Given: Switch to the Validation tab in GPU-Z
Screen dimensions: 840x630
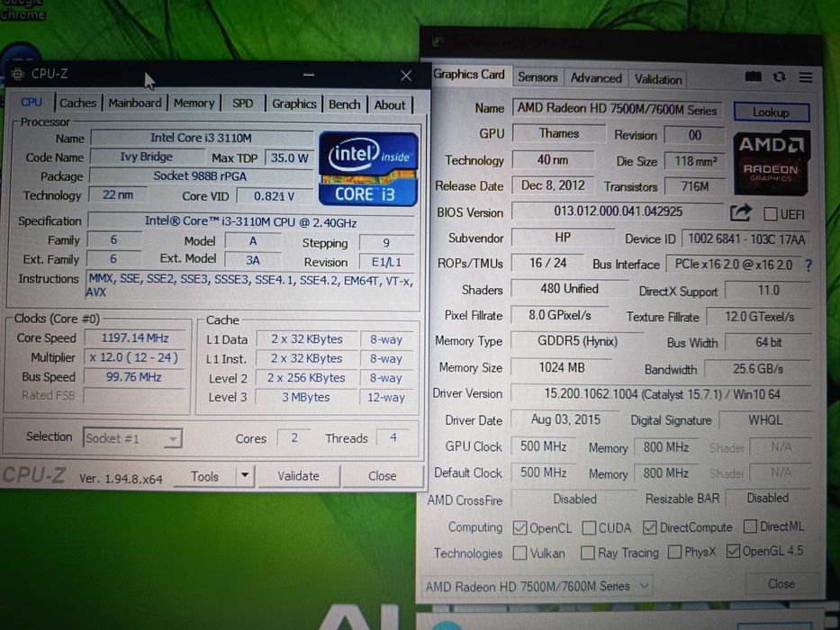Looking at the screenshot, I should point(658,79).
